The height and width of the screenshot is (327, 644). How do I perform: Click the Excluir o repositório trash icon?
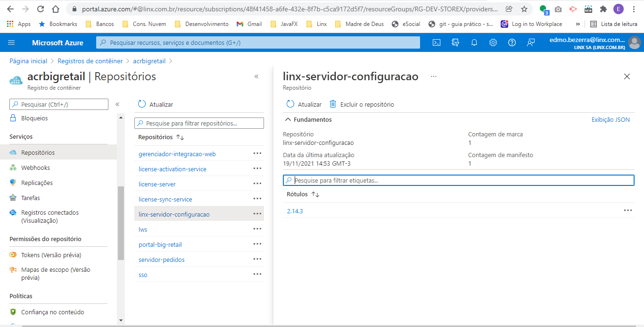[333, 104]
